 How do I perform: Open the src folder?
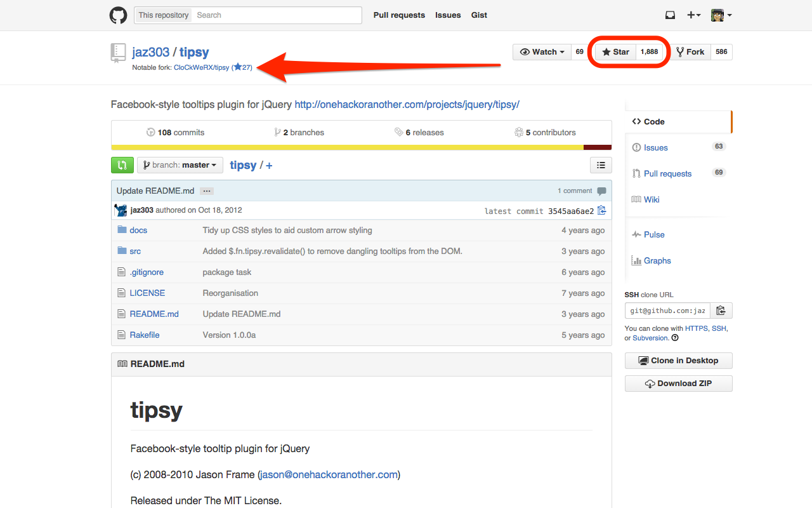135,251
